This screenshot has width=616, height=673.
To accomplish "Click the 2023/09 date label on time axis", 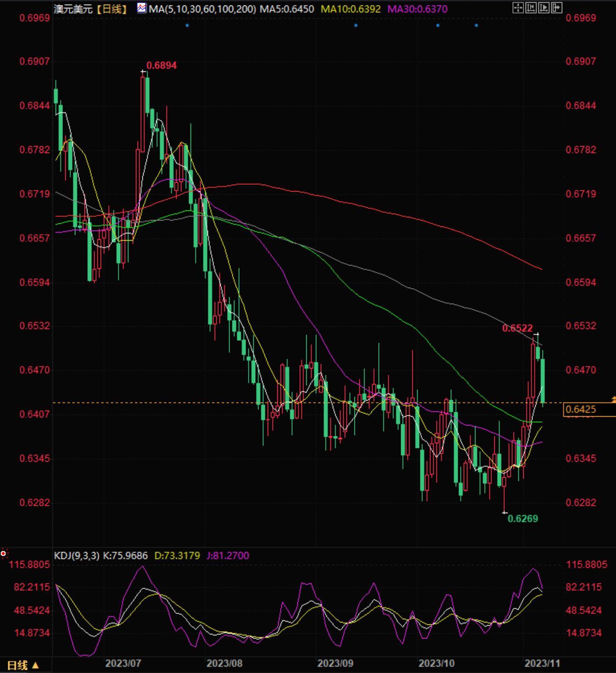I will [335, 663].
